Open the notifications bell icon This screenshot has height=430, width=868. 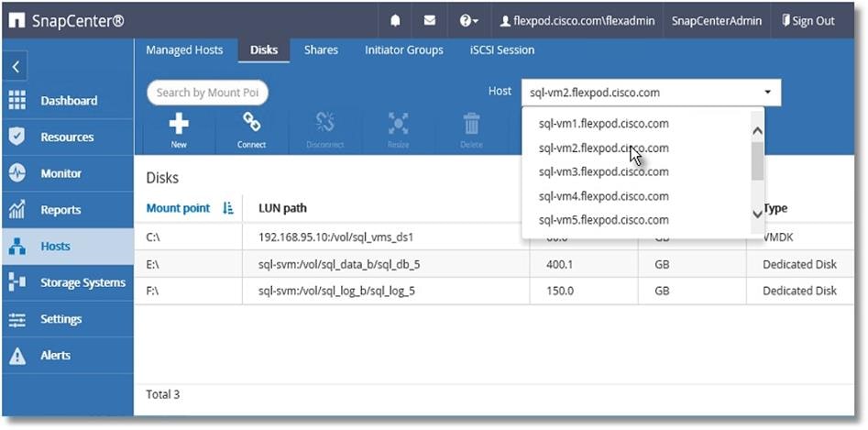(395, 21)
